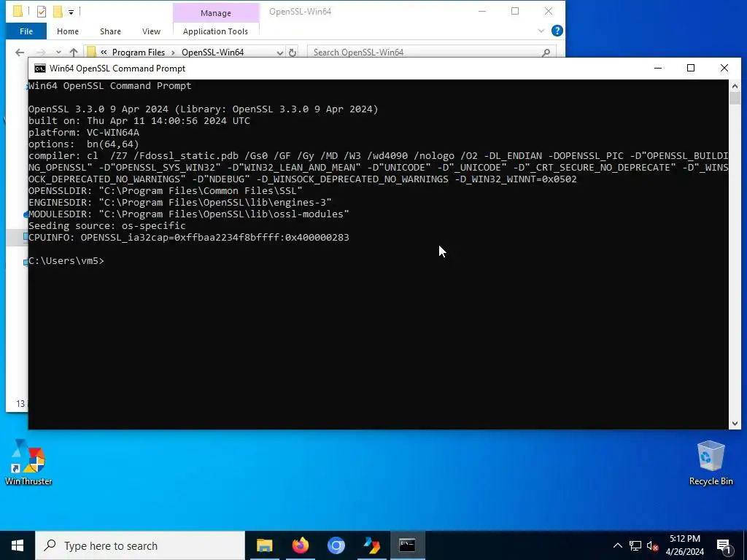Click Program Files in the address path
The height and width of the screenshot is (560, 747).
pyautogui.click(x=138, y=52)
